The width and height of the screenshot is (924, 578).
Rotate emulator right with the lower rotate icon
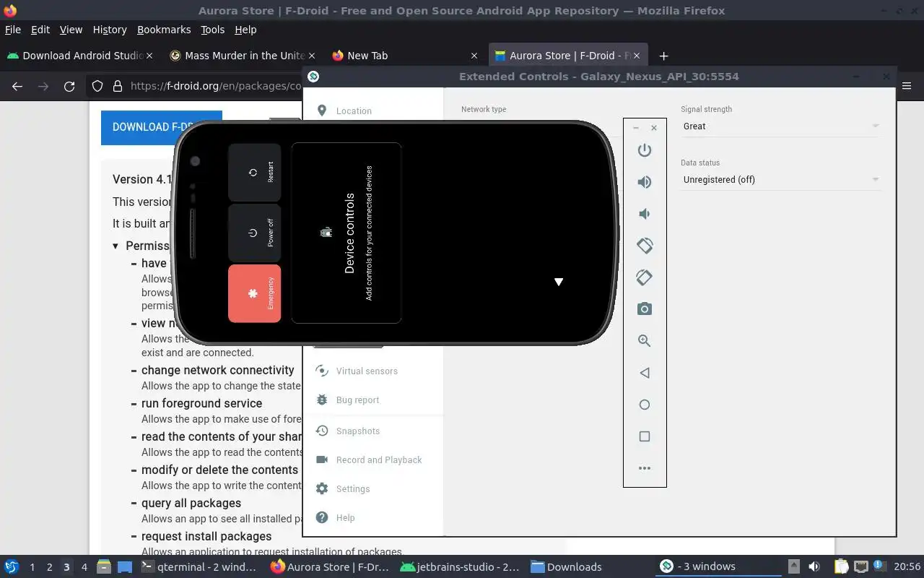pyautogui.click(x=645, y=277)
